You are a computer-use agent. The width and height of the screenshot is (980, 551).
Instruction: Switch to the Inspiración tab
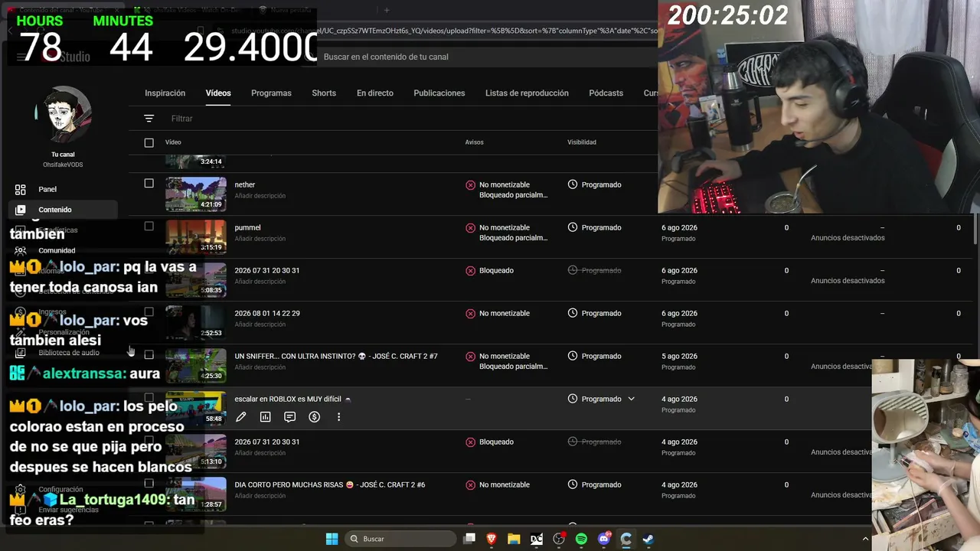(165, 93)
